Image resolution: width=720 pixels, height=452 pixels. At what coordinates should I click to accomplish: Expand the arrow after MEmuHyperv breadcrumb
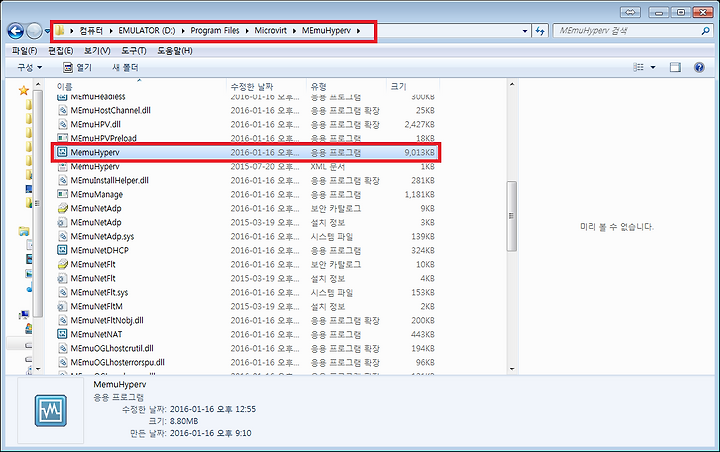click(358, 31)
